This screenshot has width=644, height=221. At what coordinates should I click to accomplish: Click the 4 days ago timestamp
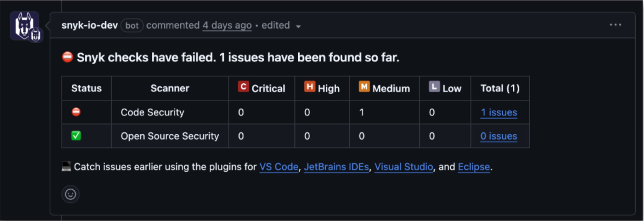(x=227, y=25)
